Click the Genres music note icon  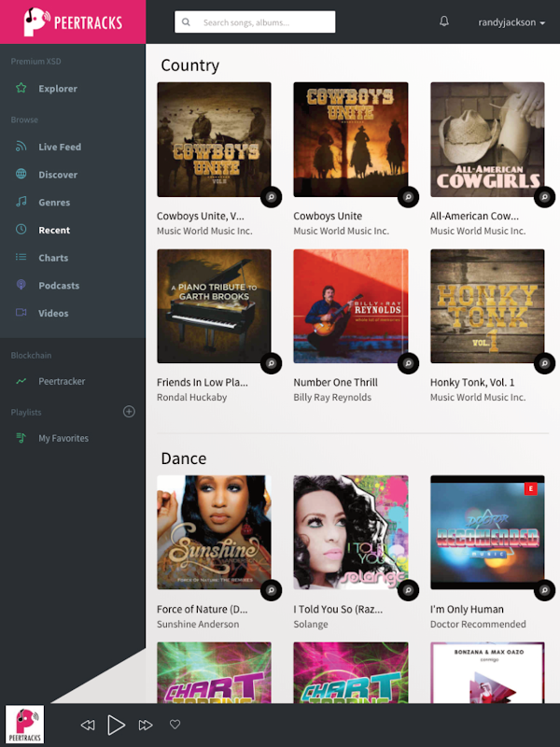point(21,202)
